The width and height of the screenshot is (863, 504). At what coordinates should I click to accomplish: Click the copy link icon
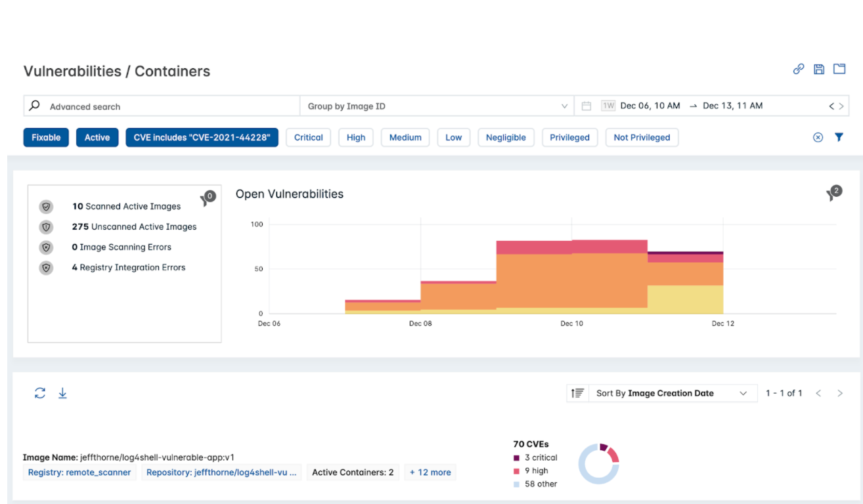799,69
